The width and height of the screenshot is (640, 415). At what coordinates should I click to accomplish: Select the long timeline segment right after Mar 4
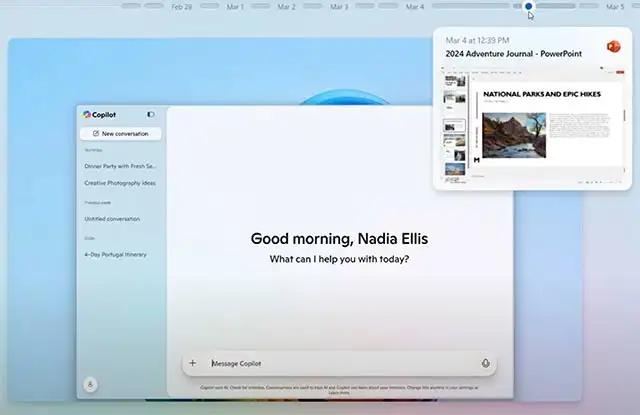[471, 6]
